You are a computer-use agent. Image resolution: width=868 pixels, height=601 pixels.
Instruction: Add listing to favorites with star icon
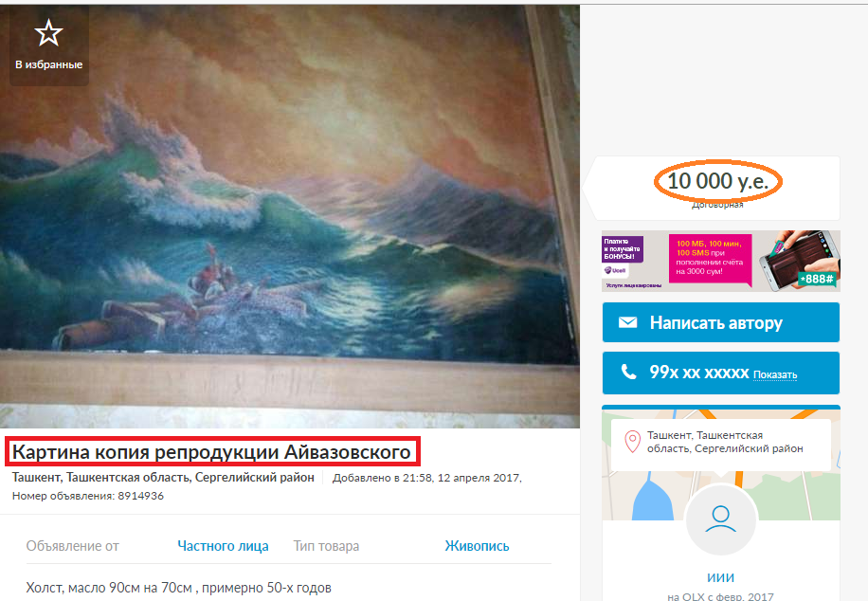48,46
